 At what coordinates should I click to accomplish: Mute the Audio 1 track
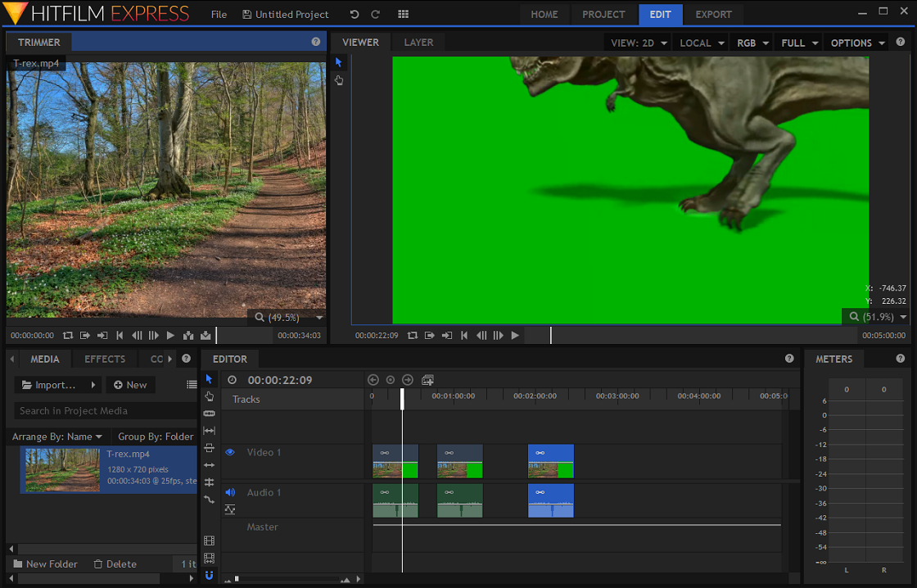tap(230, 492)
